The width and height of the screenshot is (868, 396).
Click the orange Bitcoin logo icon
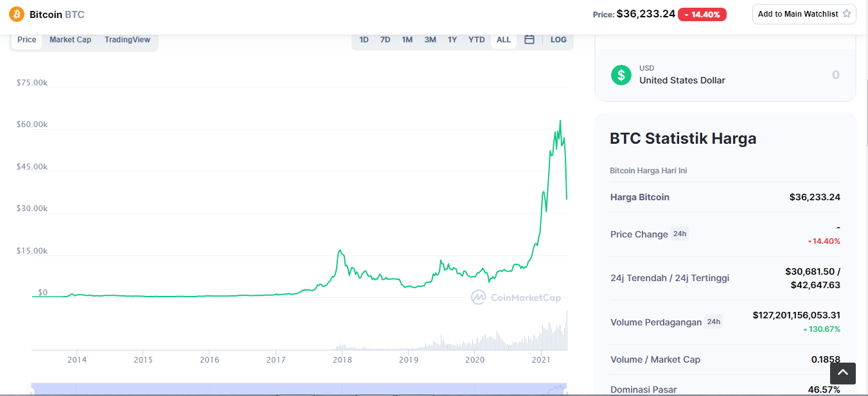coord(17,14)
